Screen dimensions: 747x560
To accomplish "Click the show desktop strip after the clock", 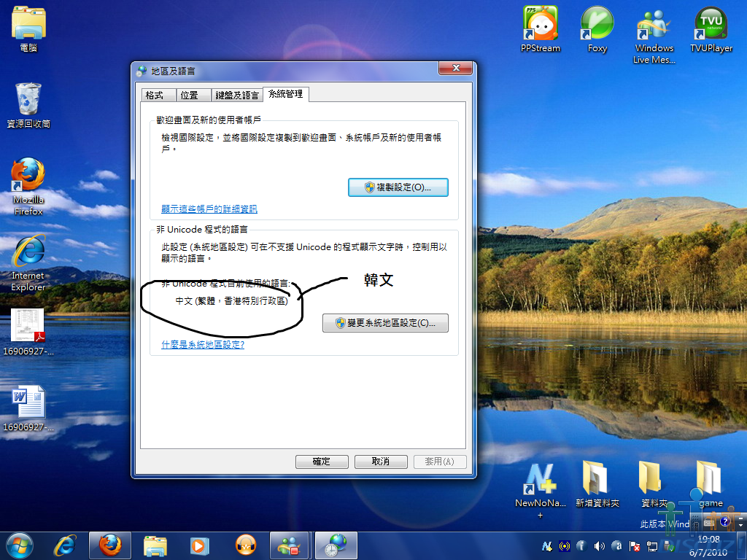I will click(x=741, y=545).
